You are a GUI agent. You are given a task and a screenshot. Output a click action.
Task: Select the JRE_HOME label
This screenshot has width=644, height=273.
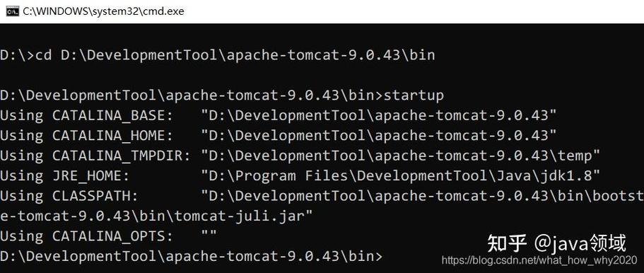90,176
